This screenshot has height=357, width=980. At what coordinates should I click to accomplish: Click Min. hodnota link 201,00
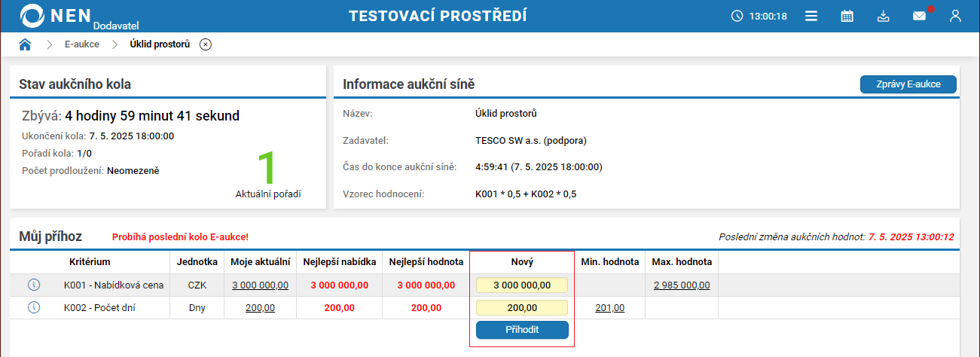tap(609, 308)
